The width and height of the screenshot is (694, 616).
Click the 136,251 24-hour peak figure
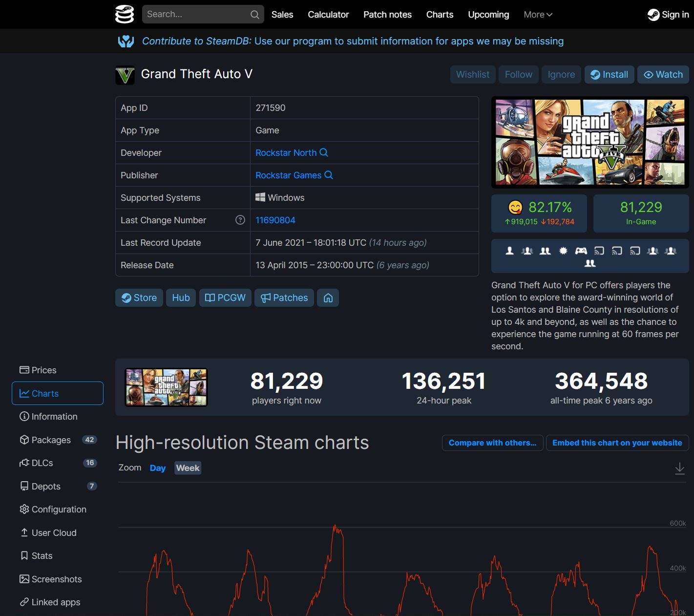click(443, 381)
